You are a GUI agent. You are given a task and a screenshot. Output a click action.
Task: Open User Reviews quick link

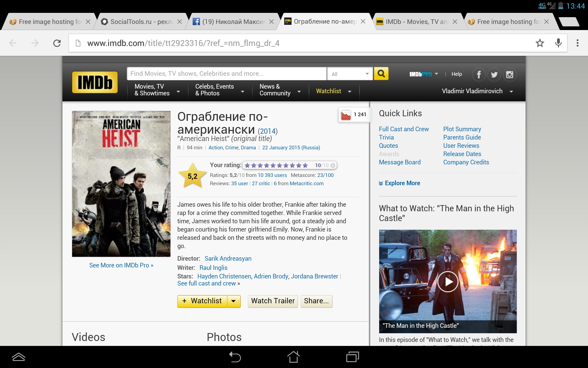coord(461,146)
